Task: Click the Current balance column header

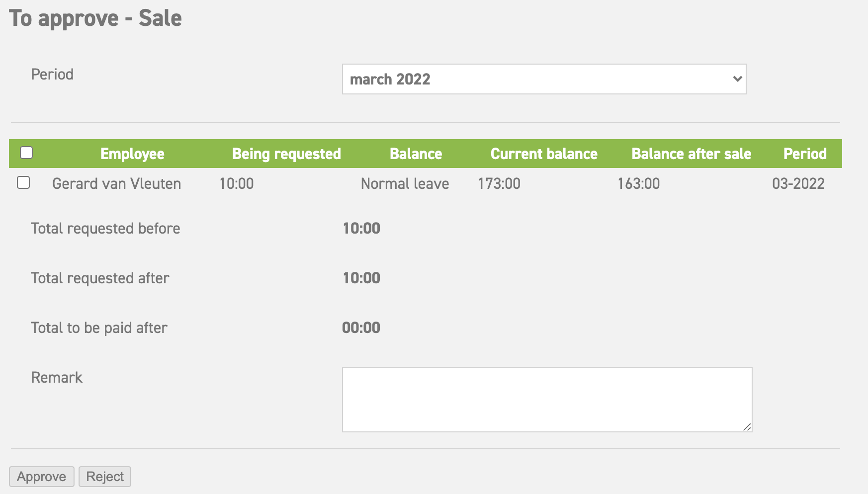Action: click(544, 154)
